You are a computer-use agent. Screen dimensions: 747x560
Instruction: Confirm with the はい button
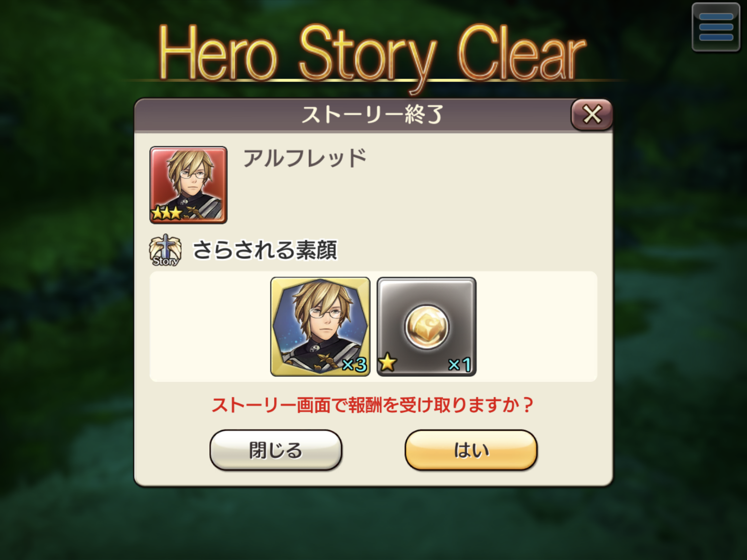tap(471, 450)
